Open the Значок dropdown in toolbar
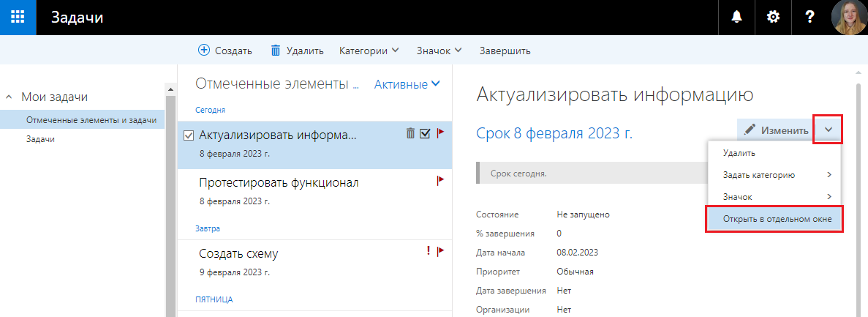868x317 pixels. click(x=439, y=51)
